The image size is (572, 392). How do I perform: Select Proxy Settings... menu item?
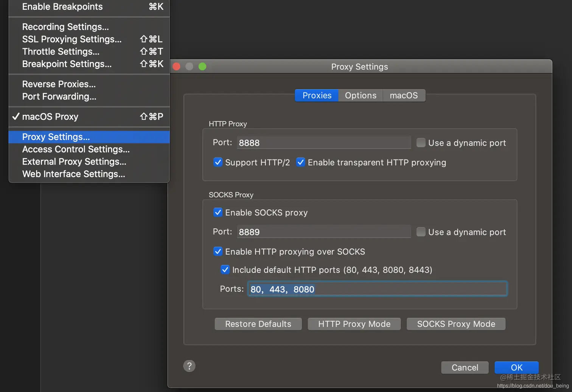click(89, 137)
